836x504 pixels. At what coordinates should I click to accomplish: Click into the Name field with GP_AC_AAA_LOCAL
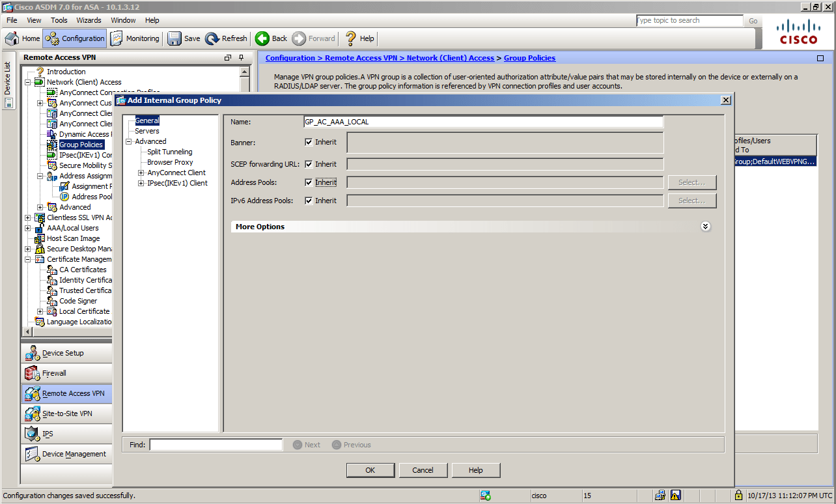click(483, 122)
